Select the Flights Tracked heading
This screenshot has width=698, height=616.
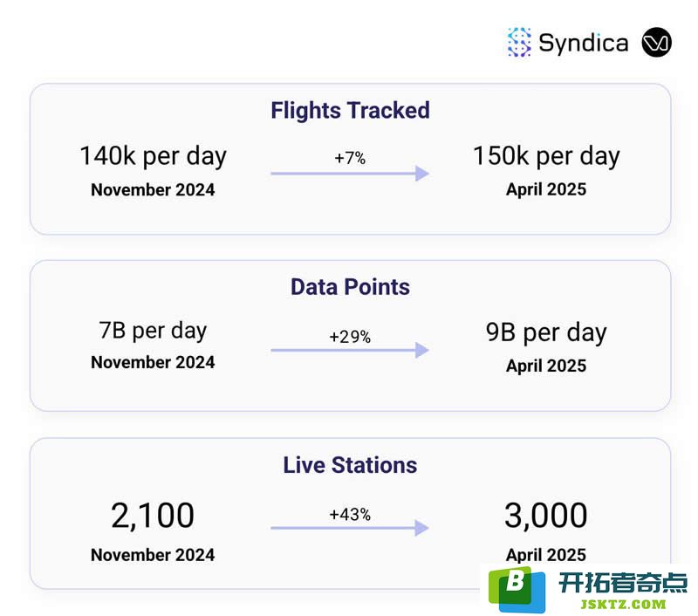(351, 111)
